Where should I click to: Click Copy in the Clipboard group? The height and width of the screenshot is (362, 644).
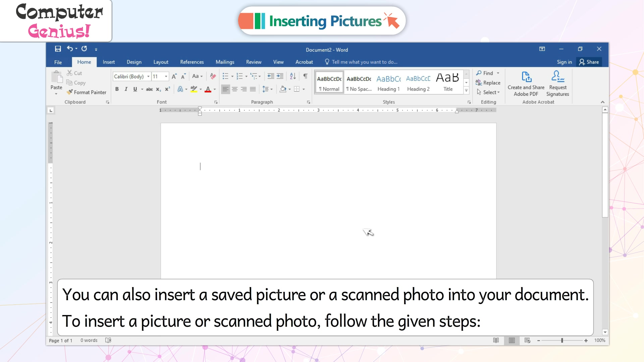click(76, 83)
